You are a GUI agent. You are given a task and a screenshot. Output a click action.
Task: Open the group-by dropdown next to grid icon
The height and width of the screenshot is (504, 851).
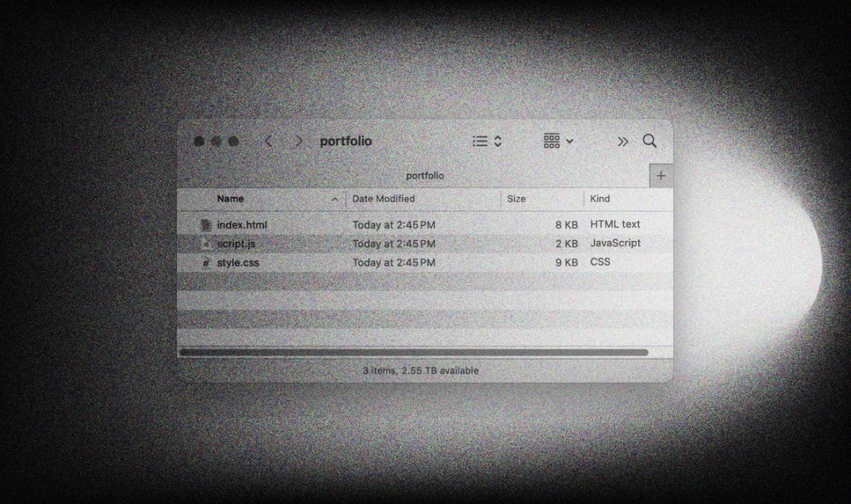click(x=570, y=141)
